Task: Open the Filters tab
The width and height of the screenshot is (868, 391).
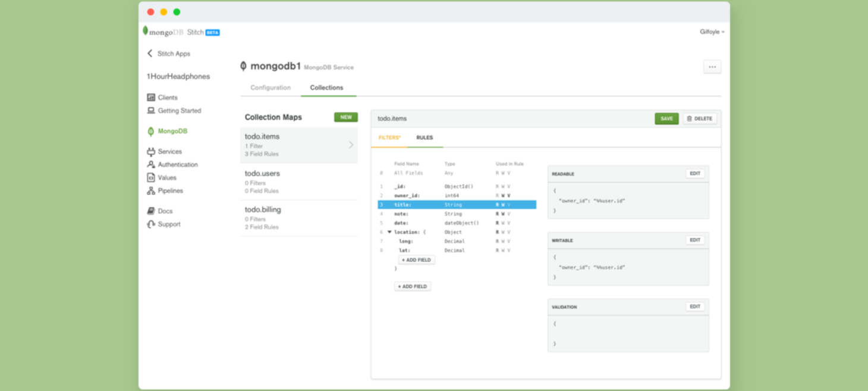Action: click(x=389, y=137)
